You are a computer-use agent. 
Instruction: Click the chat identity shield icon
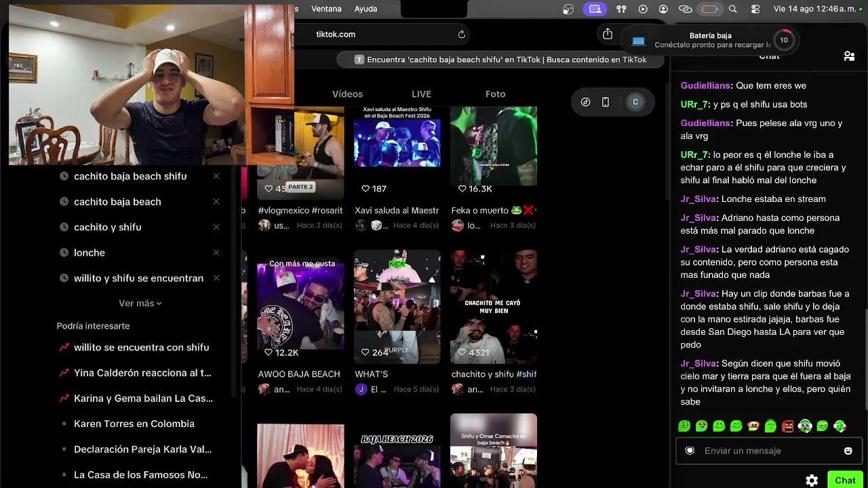click(690, 451)
